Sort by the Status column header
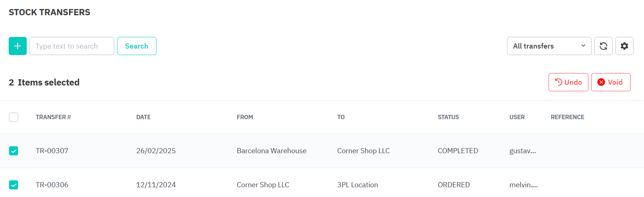The height and width of the screenshot is (197, 644). 448,117
